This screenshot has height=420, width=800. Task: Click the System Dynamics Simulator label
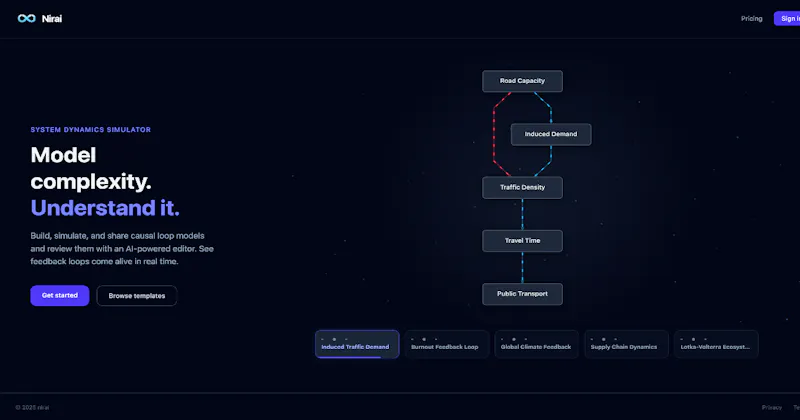tap(90, 130)
